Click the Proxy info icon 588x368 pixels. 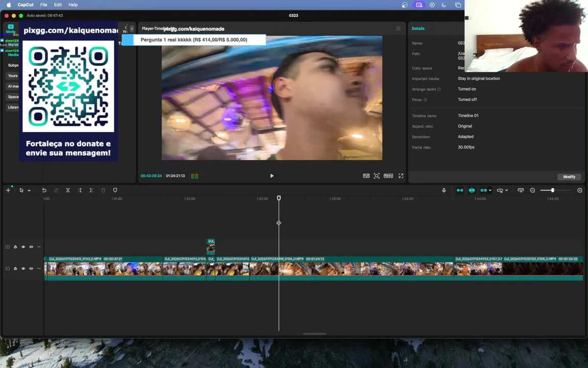pyautogui.click(x=425, y=100)
